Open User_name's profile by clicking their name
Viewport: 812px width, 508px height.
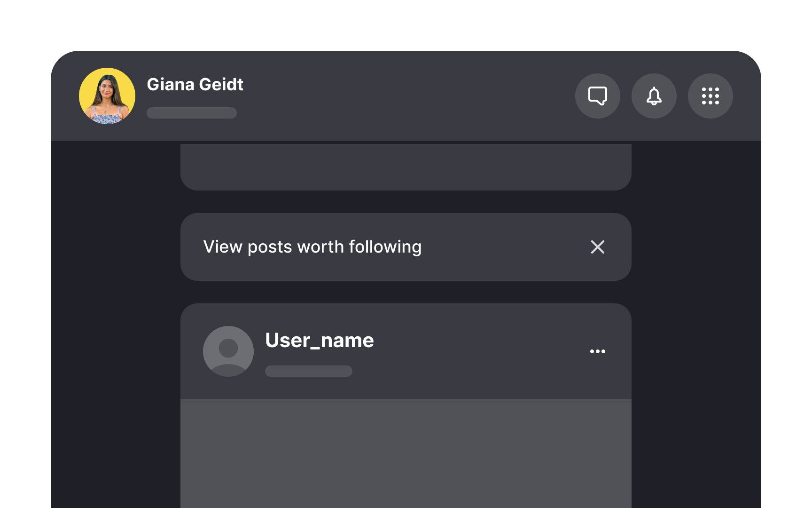click(319, 340)
